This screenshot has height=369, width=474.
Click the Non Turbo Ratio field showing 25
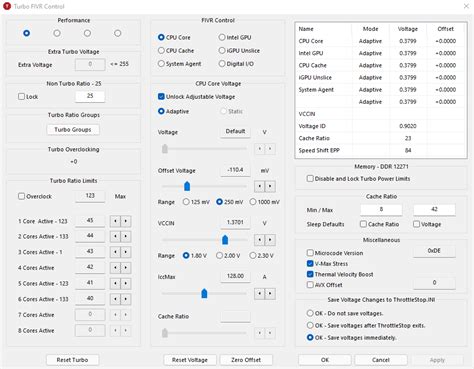90,96
